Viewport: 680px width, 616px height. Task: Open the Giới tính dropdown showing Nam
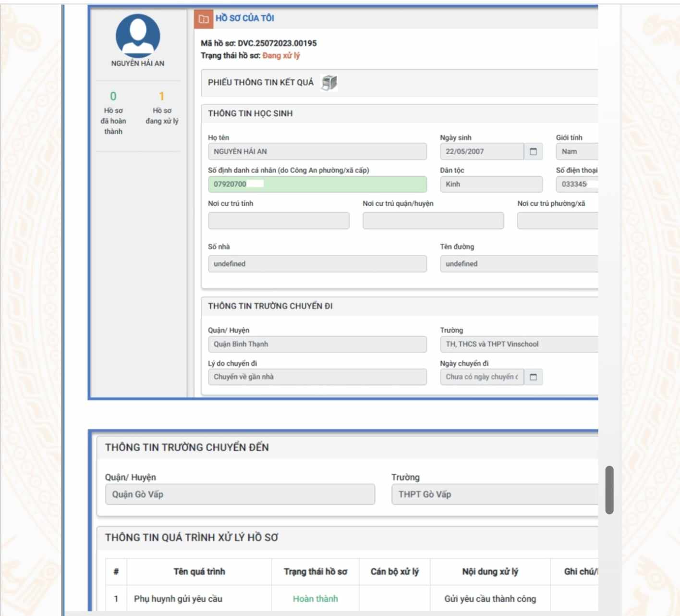point(577,151)
